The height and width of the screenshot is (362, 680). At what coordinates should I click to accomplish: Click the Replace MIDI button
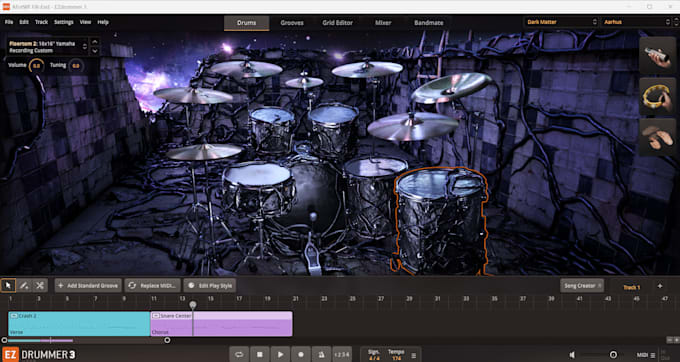click(x=153, y=286)
